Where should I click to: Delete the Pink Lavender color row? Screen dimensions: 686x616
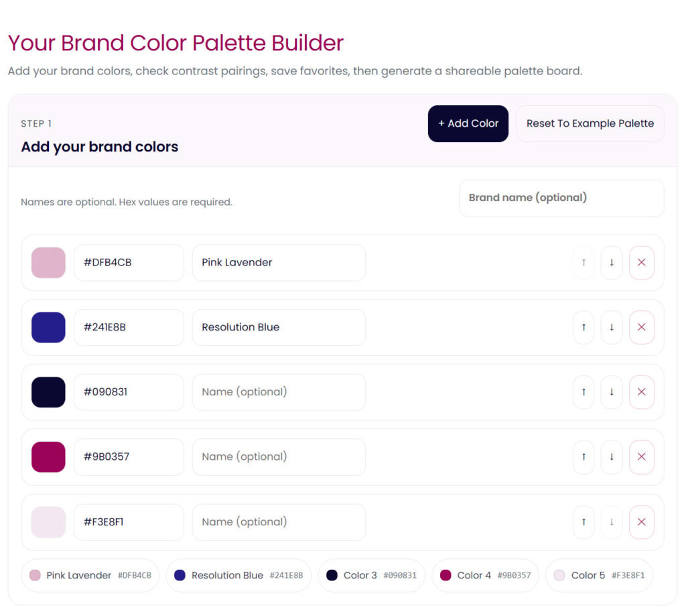641,263
